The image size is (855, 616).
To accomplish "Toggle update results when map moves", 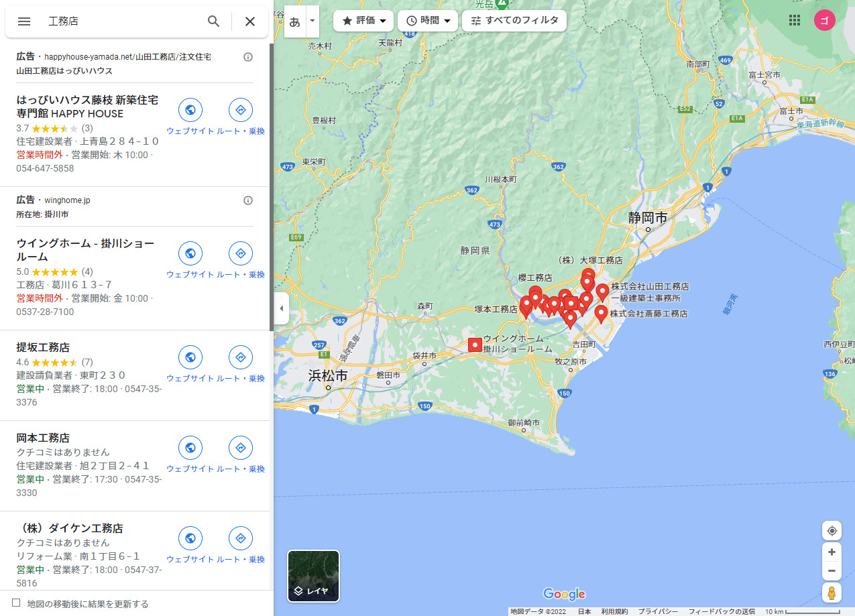I will (x=16, y=603).
